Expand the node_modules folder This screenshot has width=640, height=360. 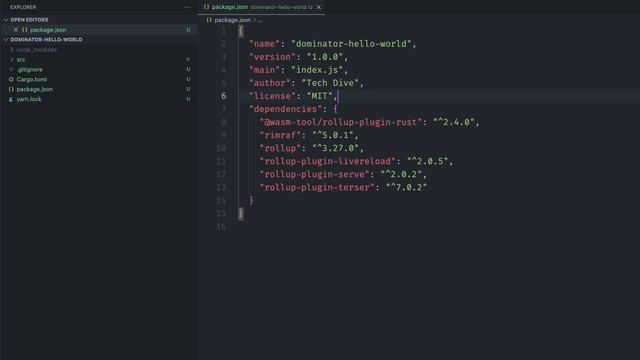tap(11, 49)
